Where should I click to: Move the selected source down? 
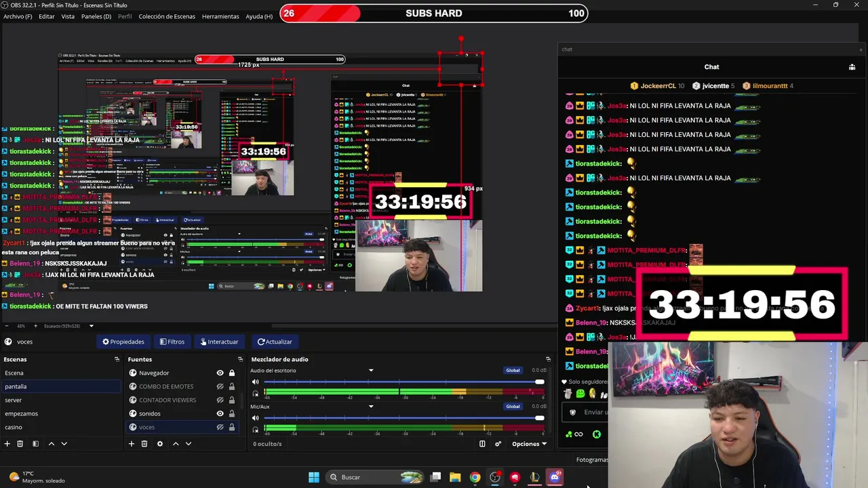click(x=189, y=444)
